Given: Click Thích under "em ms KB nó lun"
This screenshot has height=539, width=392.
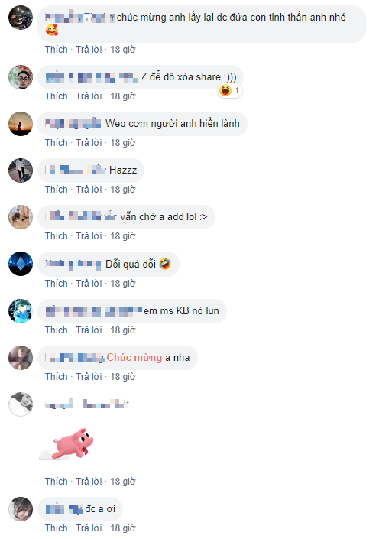Looking at the screenshot, I should pos(57,330).
